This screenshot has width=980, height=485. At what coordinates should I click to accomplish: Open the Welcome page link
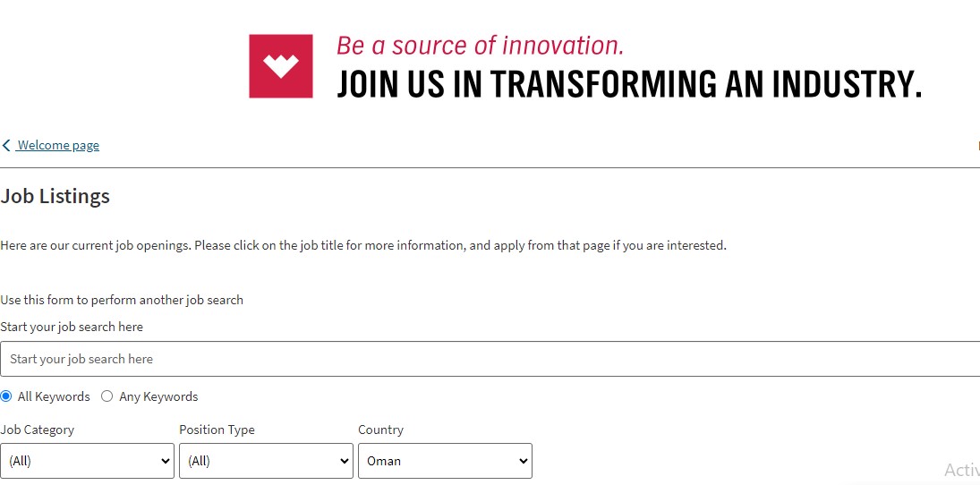click(x=58, y=146)
